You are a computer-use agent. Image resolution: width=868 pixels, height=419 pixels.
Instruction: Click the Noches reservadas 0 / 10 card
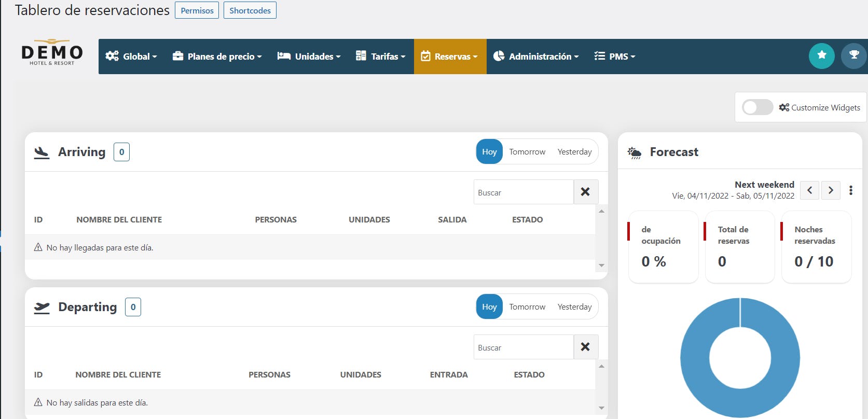pyautogui.click(x=816, y=247)
